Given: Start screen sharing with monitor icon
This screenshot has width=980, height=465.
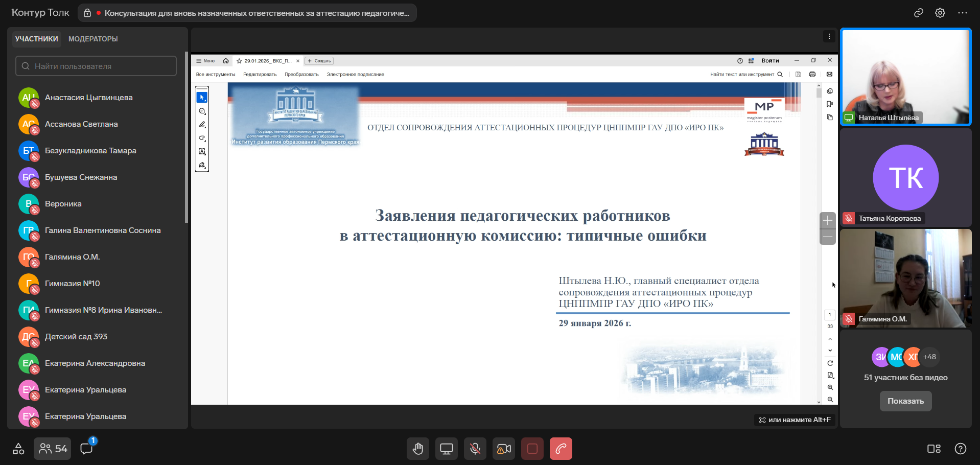Looking at the screenshot, I should coord(447,449).
